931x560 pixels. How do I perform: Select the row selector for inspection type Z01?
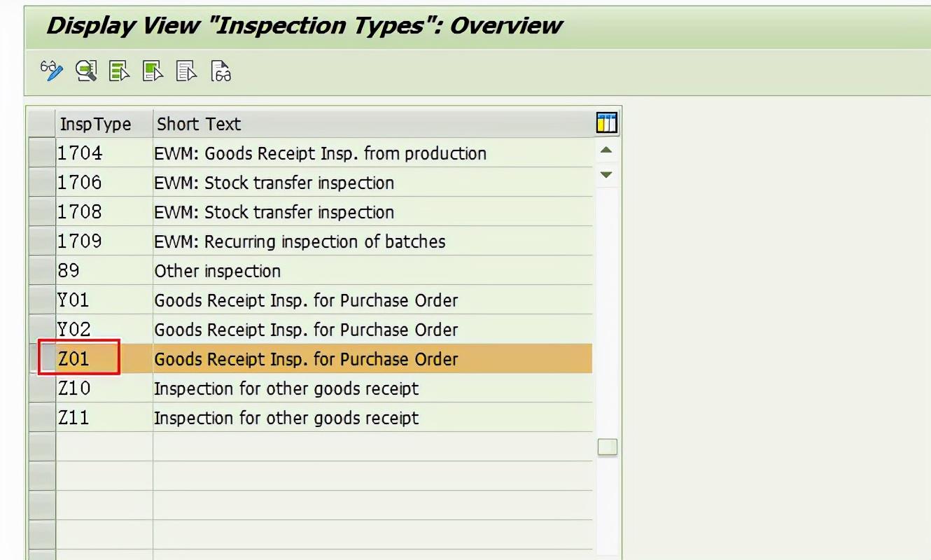(41, 358)
